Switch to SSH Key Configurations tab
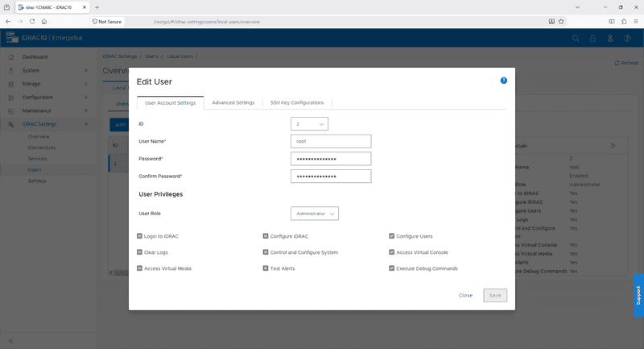This screenshot has height=349, width=644. pos(297,103)
